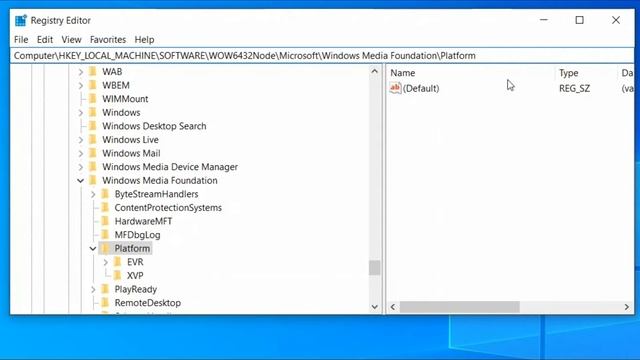Open the View menu
Viewport: 640px width, 360px height.
(x=71, y=40)
